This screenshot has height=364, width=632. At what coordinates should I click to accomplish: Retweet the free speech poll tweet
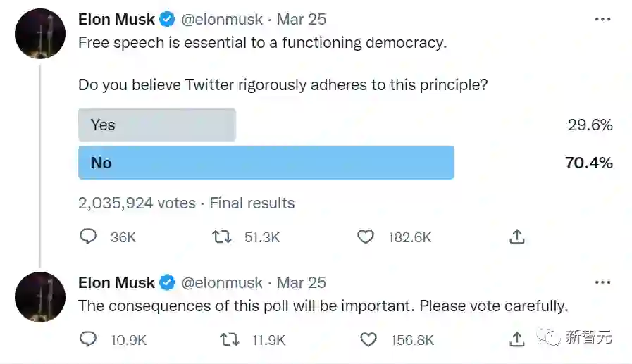point(222,237)
